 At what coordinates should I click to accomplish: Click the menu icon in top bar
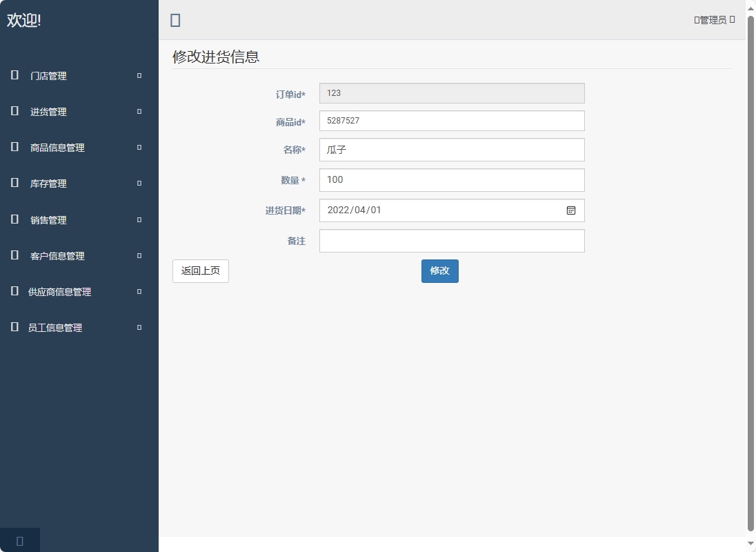(x=175, y=20)
